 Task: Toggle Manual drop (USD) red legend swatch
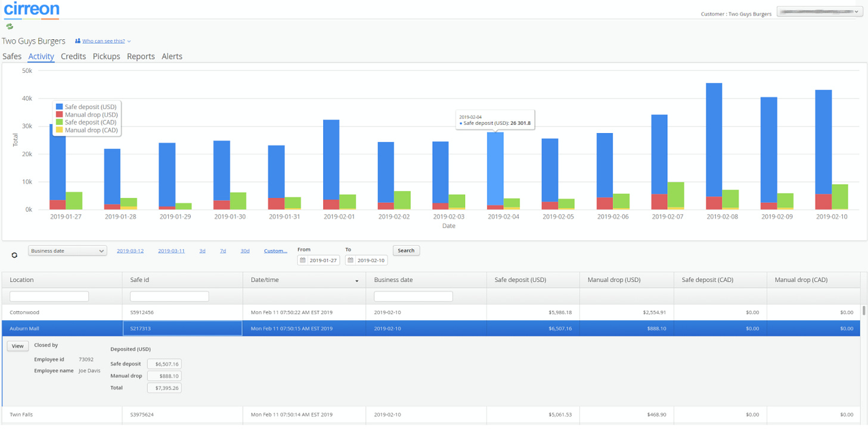coord(59,115)
